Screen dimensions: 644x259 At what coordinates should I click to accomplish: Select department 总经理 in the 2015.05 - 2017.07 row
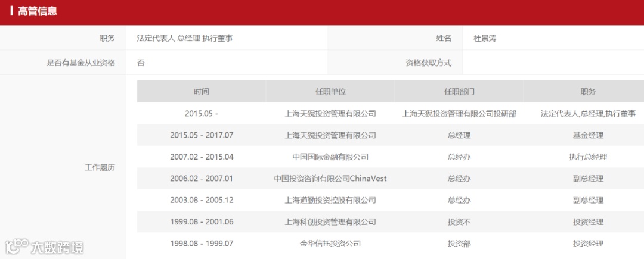(x=459, y=135)
